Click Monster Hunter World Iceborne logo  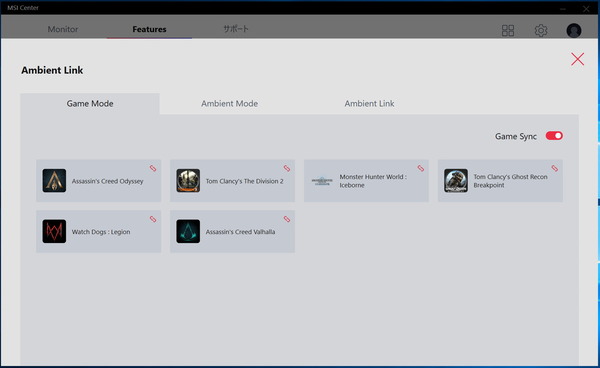322,181
